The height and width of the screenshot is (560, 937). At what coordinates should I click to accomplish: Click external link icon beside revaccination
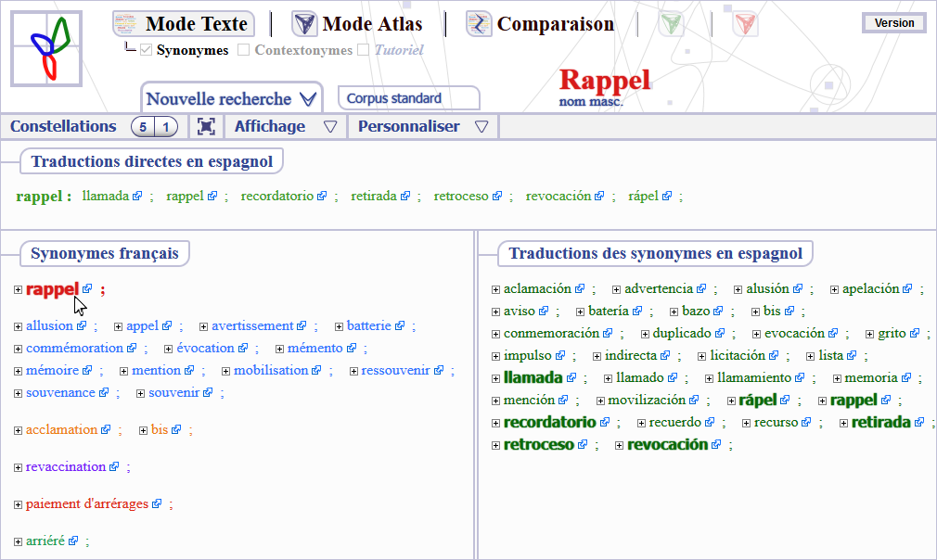click(114, 467)
